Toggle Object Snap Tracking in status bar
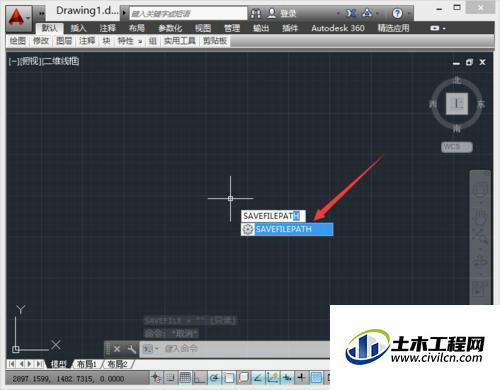 click(258, 378)
